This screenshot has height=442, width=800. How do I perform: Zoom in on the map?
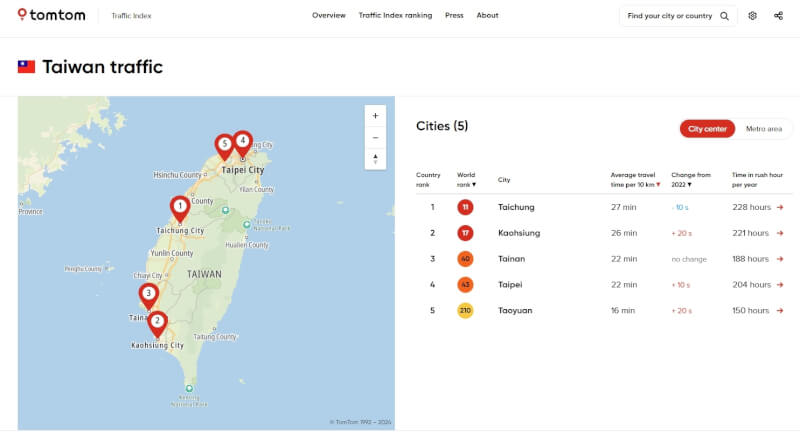(376, 116)
